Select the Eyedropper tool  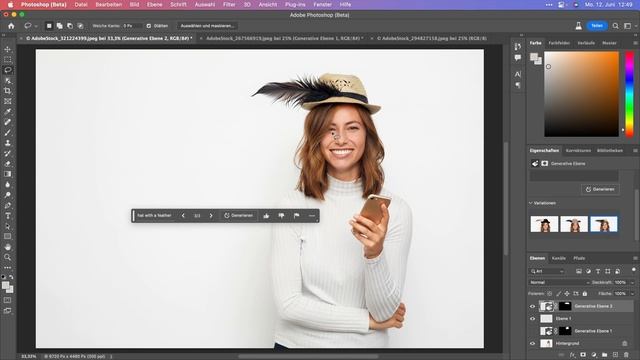7,111
